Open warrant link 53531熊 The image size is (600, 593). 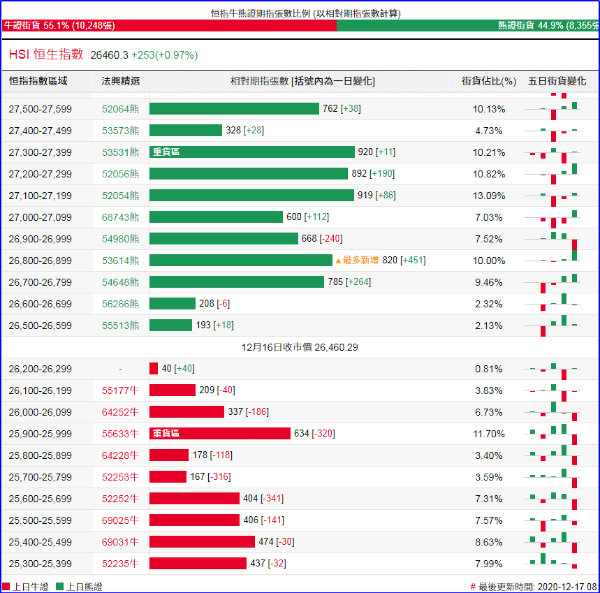tap(121, 152)
